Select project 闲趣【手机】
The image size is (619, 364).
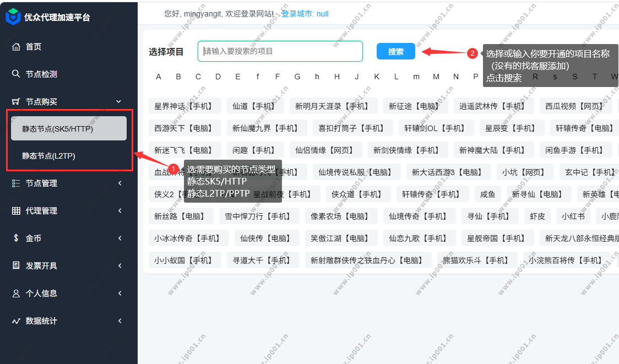[x=255, y=150]
